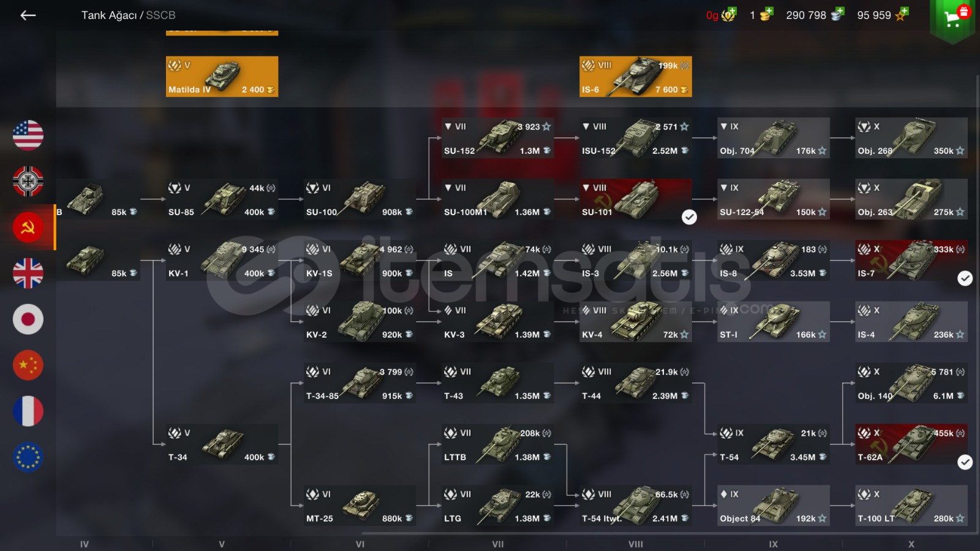Select the United Kingdom flag
The height and width of the screenshot is (551, 980).
click(x=28, y=273)
